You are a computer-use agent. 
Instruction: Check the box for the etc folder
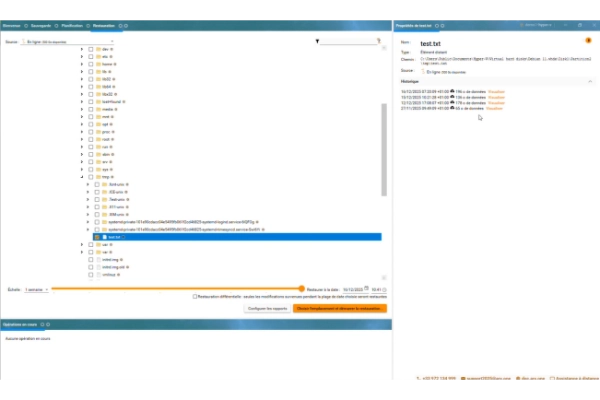[x=91, y=56]
